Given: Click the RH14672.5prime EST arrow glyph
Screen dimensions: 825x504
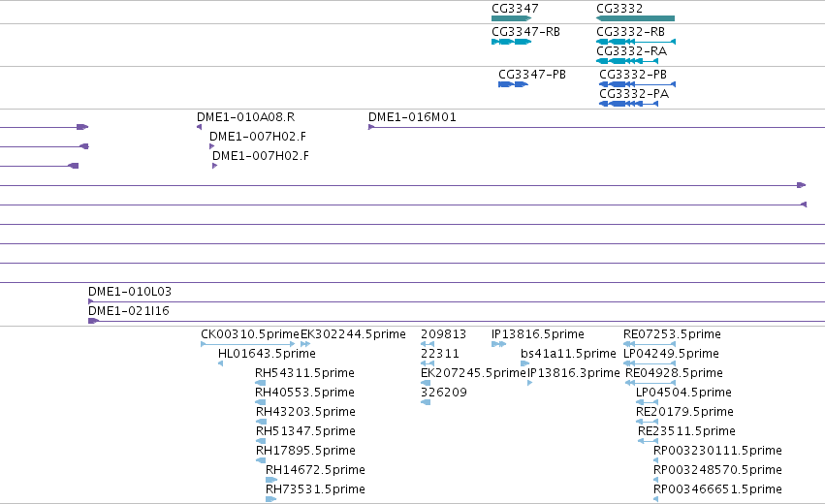Looking at the screenshot, I should (271, 480).
